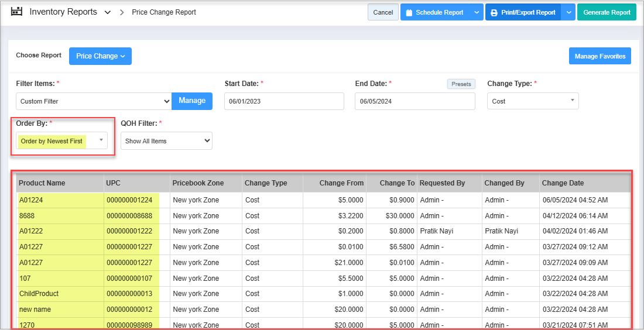Click the Manage Favorites button
Screen dimensions: 644x330
click(x=600, y=56)
